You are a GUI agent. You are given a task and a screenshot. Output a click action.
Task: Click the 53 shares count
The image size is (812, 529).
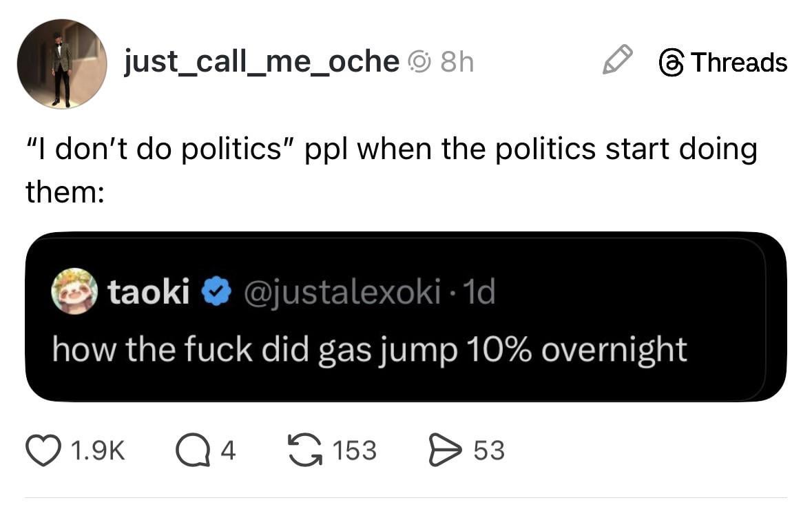(x=489, y=450)
